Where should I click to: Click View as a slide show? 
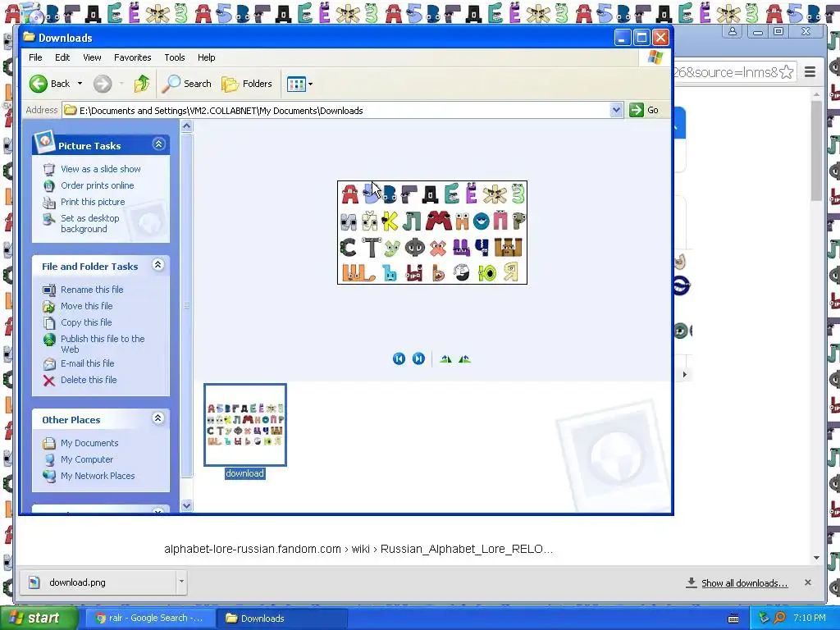coord(101,169)
